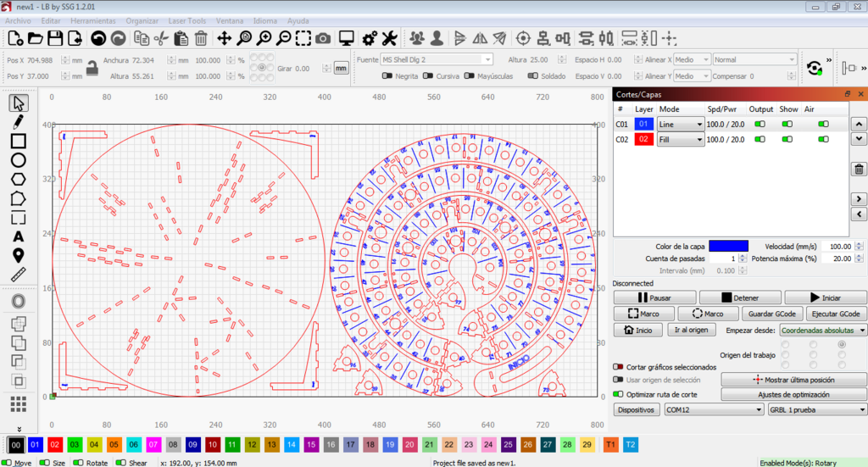The image size is (868, 467).
Task: Expand Coordenadas absolutas start-from dropdown
Action: pos(823,330)
